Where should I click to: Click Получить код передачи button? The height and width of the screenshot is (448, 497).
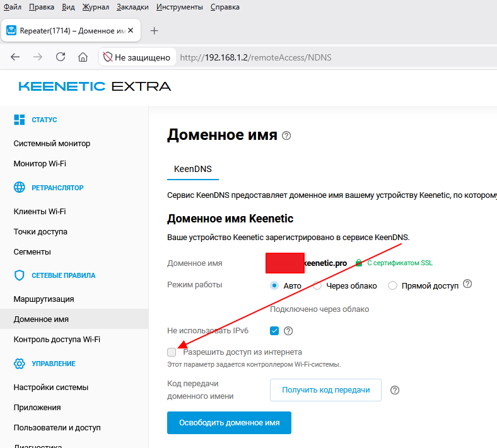click(x=325, y=390)
